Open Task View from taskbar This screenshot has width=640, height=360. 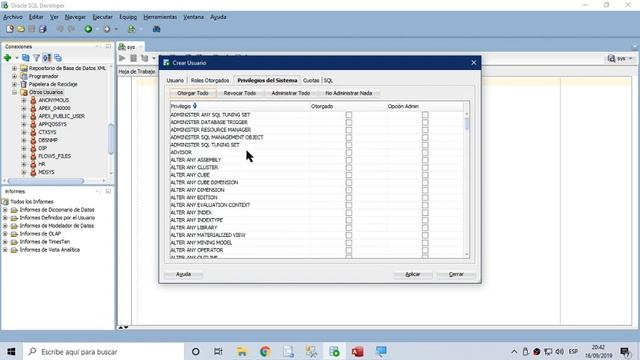[x=218, y=351]
